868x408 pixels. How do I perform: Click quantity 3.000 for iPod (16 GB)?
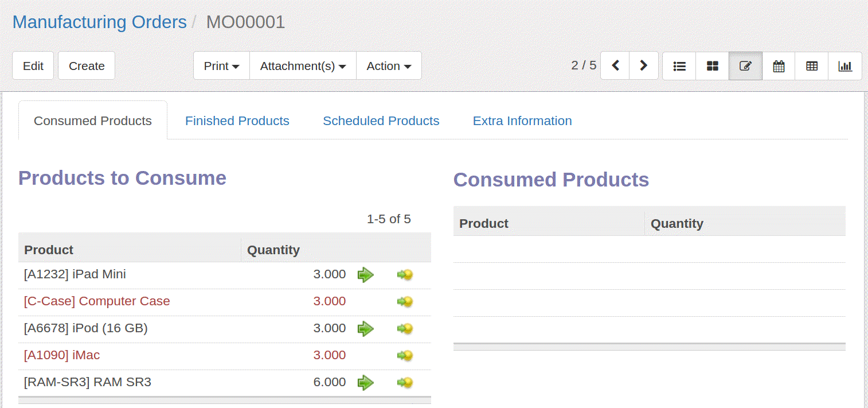coord(330,328)
